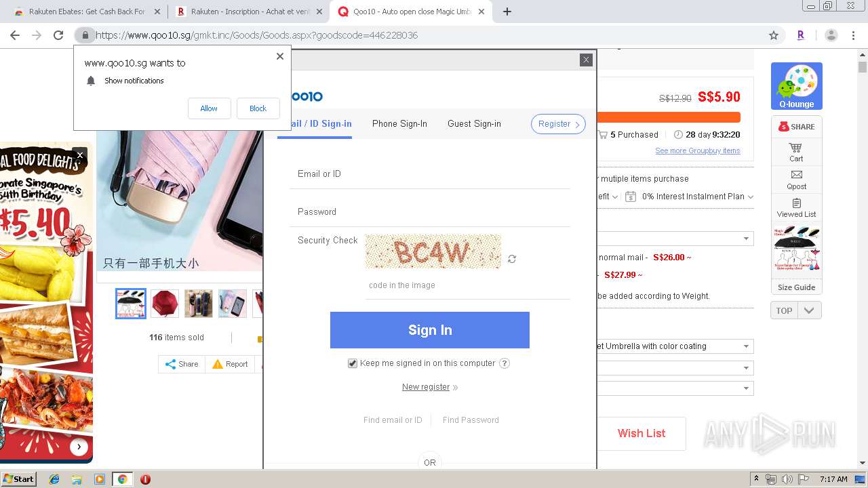Refresh the security check captcha image
Image resolution: width=868 pixels, height=488 pixels.
[x=512, y=259]
